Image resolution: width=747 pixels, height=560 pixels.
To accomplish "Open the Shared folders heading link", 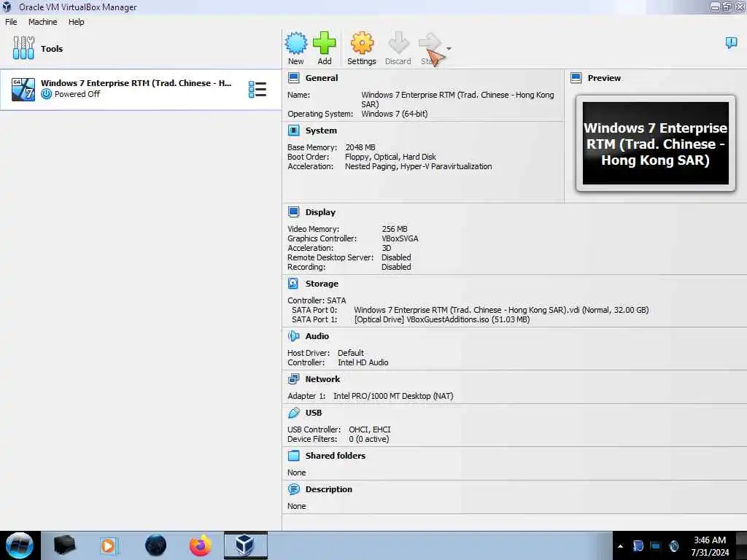I will click(x=336, y=456).
